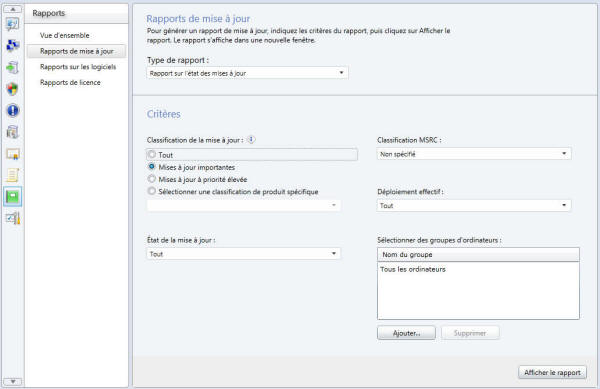Open the Type de rapport dropdown
The height and width of the screenshot is (389, 600).
coord(247,73)
